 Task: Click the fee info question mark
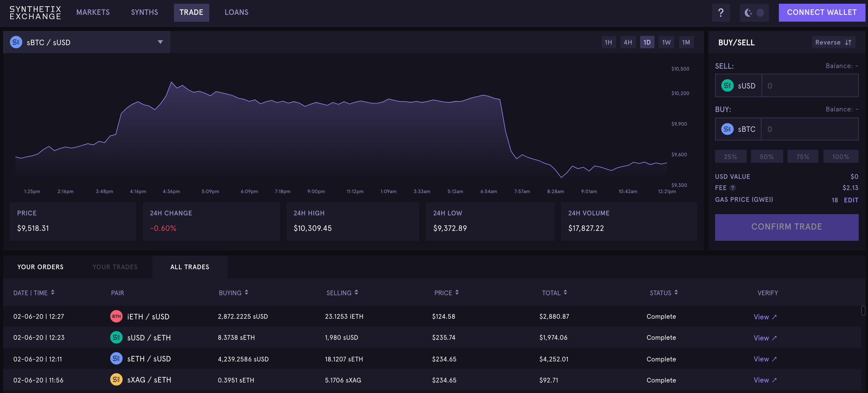pos(732,188)
